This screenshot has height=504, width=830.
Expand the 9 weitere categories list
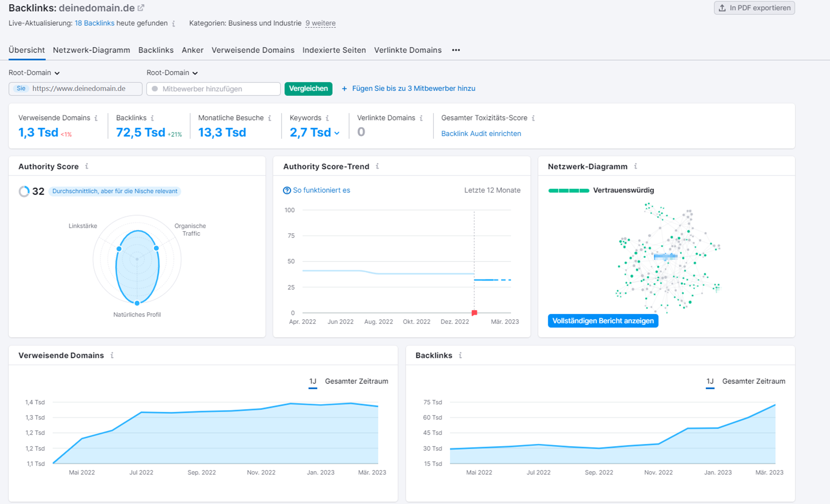(320, 23)
